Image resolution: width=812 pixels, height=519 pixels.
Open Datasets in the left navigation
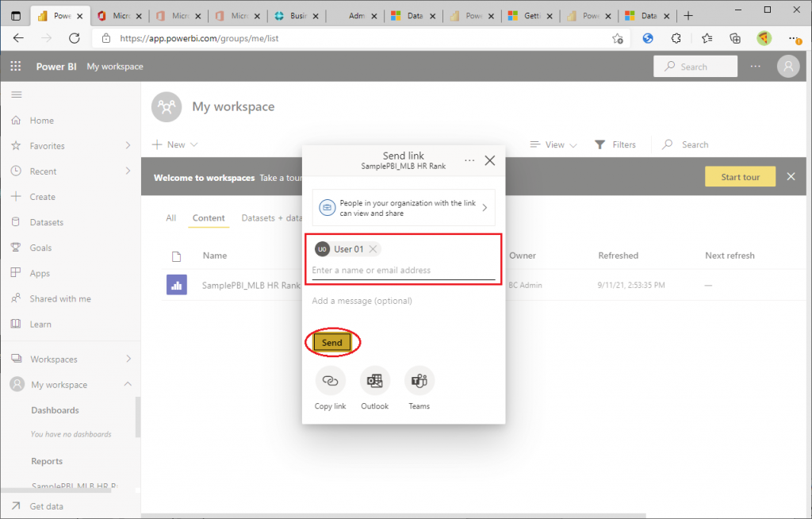click(x=46, y=222)
